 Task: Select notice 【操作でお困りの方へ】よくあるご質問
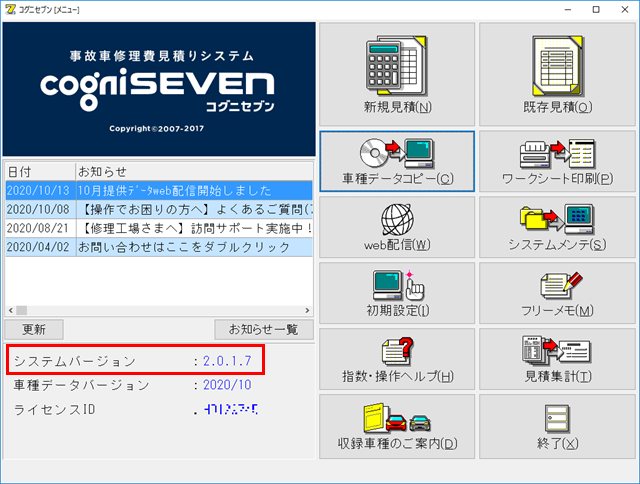click(159, 209)
